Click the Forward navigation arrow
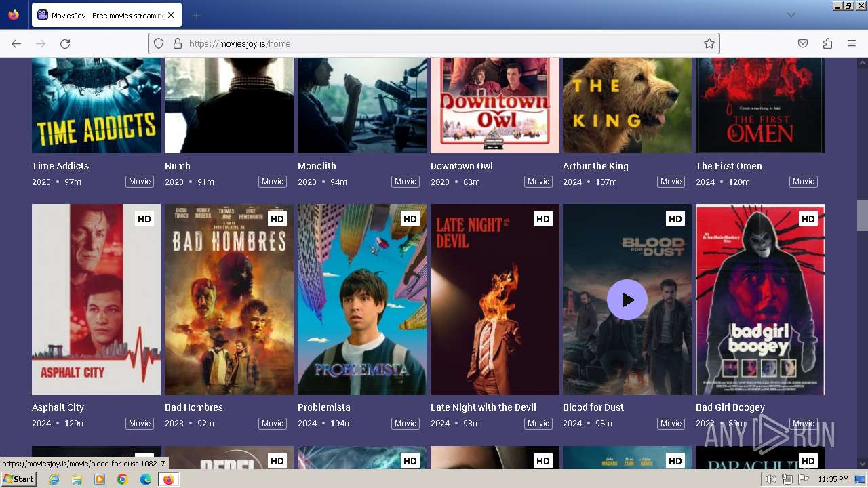868x488 pixels. (41, 43)
